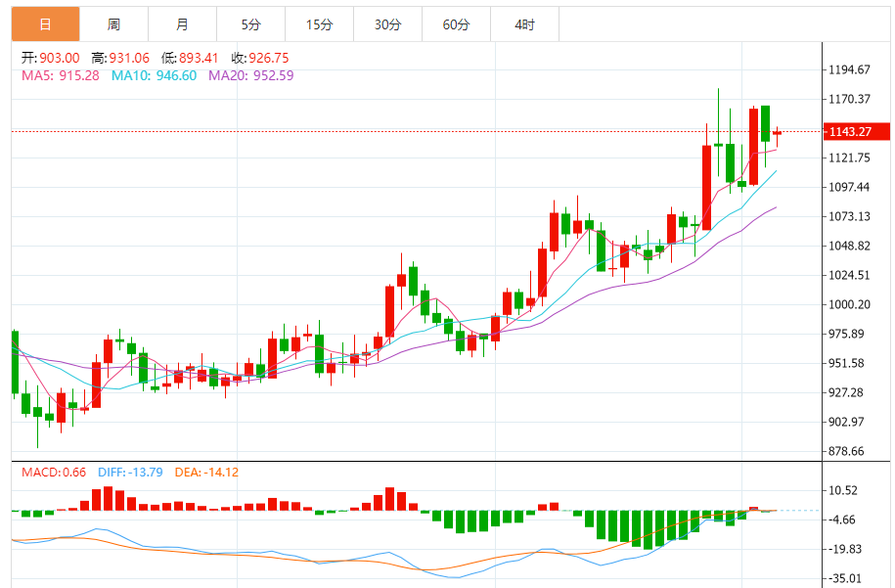Click the 1000.20 price axis label
This screenshot has height=588, width=895.
[x=849, y=304]
